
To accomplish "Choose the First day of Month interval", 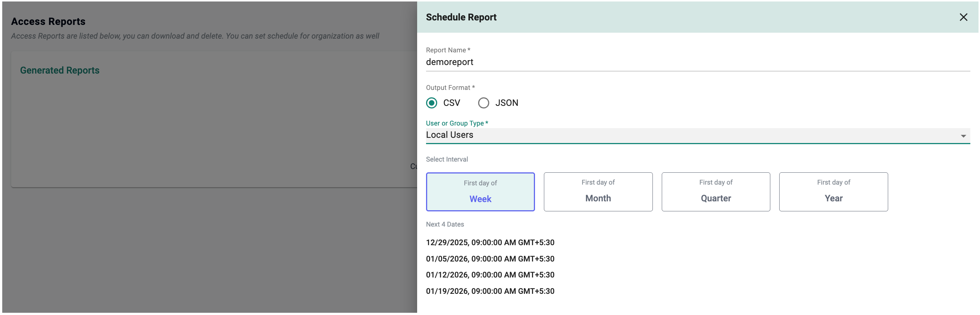I will (x=598, y=192).
